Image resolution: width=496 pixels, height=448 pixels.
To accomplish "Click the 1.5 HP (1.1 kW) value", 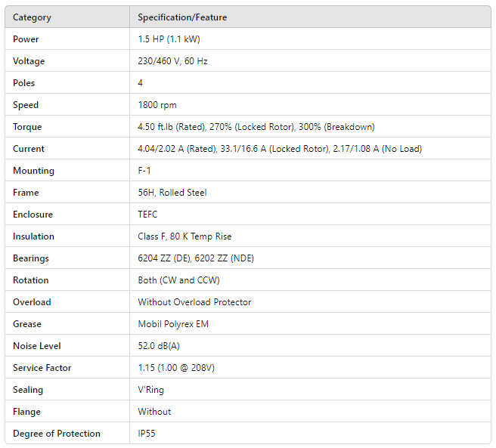I will (169, 39).
